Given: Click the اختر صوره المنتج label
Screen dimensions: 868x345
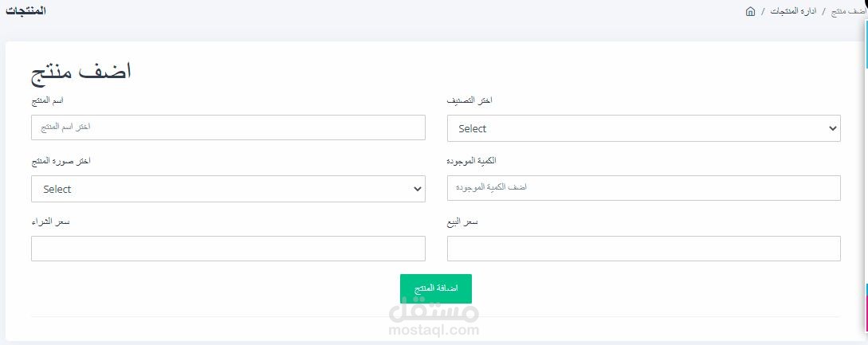Looking at the screenshot, I should (61, 161).
